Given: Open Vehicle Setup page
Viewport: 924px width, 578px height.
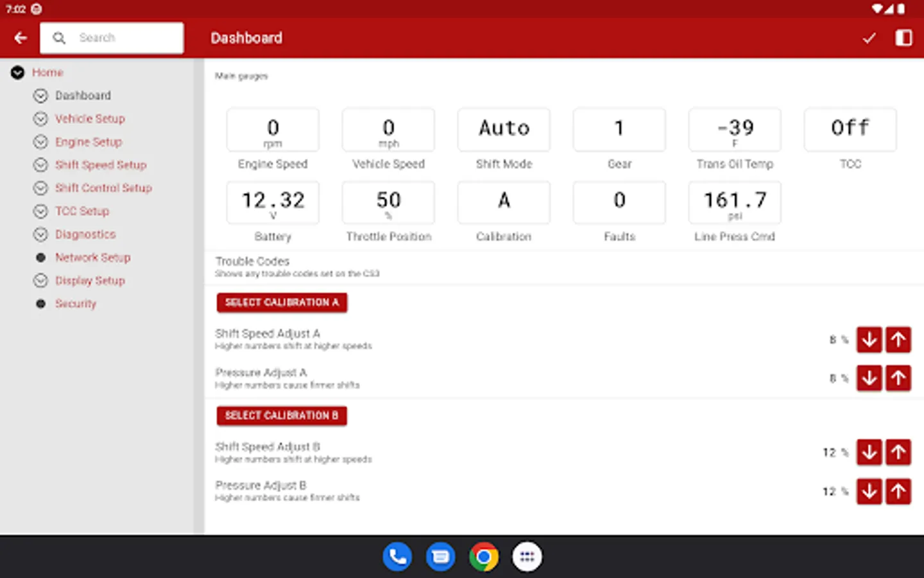Looking at the screenshot, I should (90, 119).
